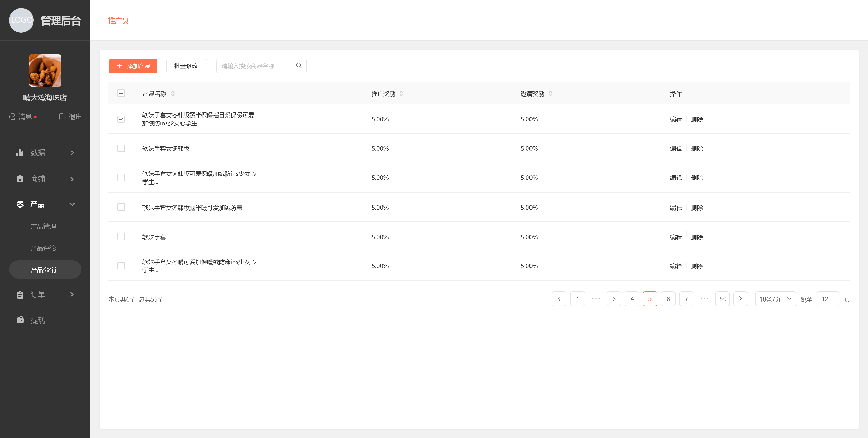This screenshot has height=438, width=868.
Task: Click the 消息 message icon
Action: tap(12, 117)
